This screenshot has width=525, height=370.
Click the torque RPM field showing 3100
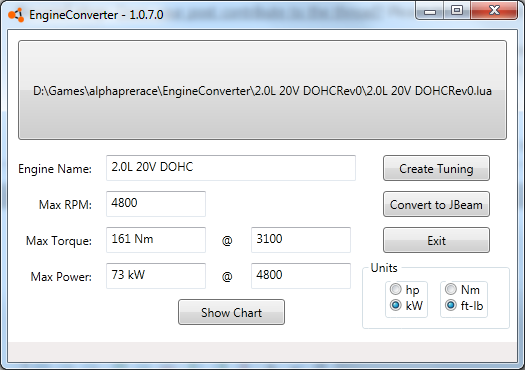tap(301, 240)
